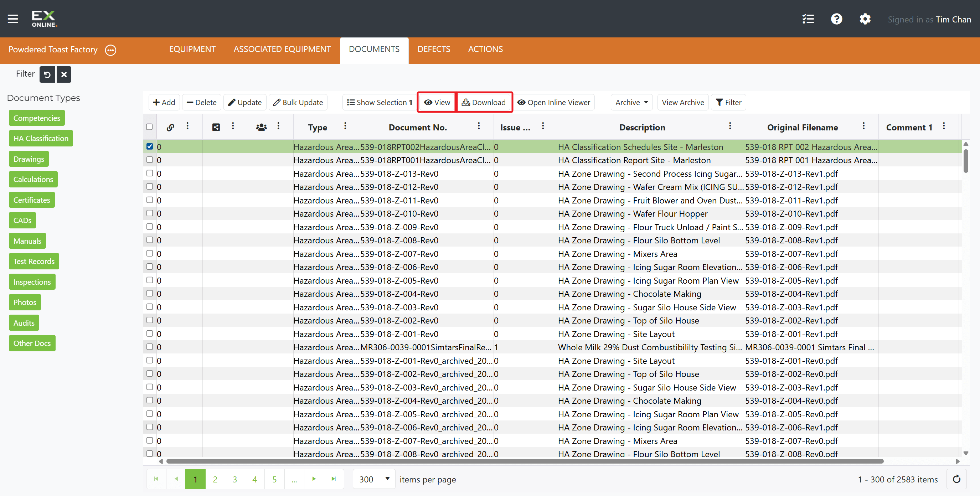Switch to the Defects tab
The image size is (980, 496).
434,50
